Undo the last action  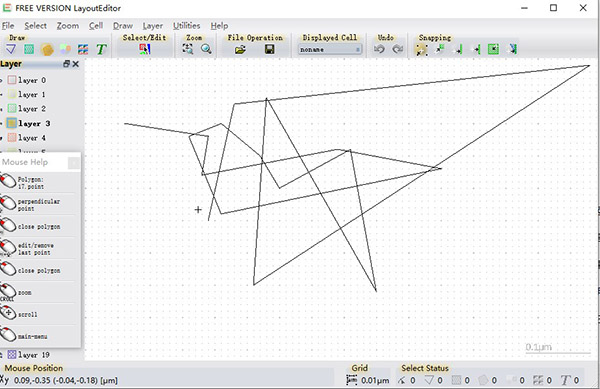pyautogui.click(x=379, y=49)
